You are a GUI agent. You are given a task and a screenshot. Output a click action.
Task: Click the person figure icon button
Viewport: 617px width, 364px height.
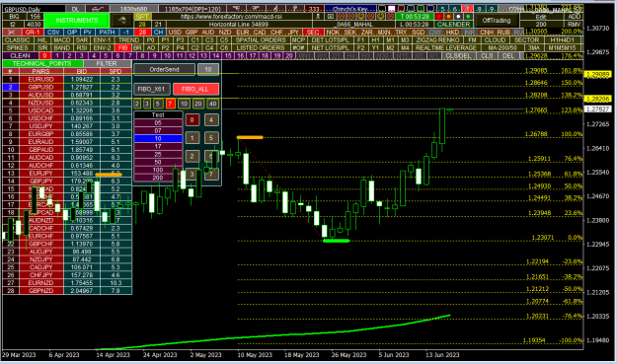pos(318,17)
